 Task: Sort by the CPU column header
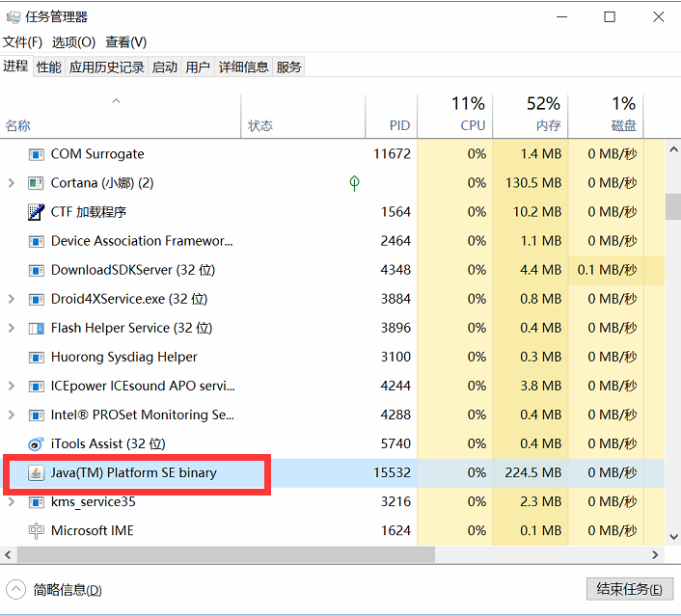pyautogui.click(x=454, y=116)
